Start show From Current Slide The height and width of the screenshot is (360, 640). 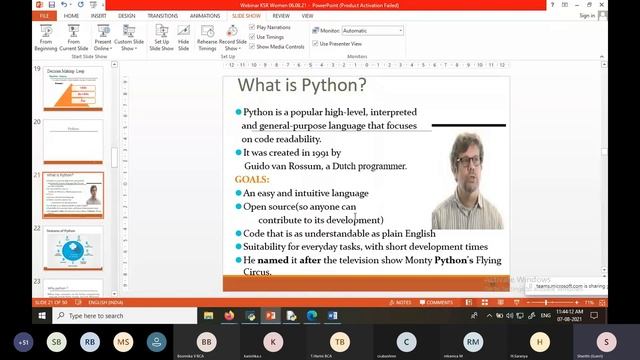coord(73,38)
